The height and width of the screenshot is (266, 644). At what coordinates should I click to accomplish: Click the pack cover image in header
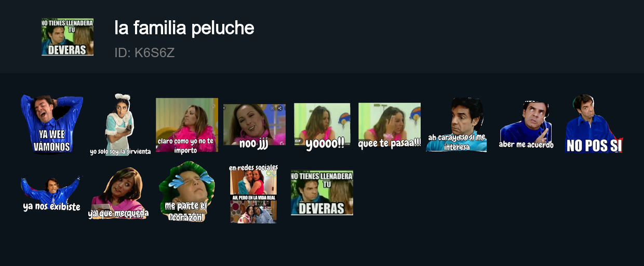pos(68,37)
